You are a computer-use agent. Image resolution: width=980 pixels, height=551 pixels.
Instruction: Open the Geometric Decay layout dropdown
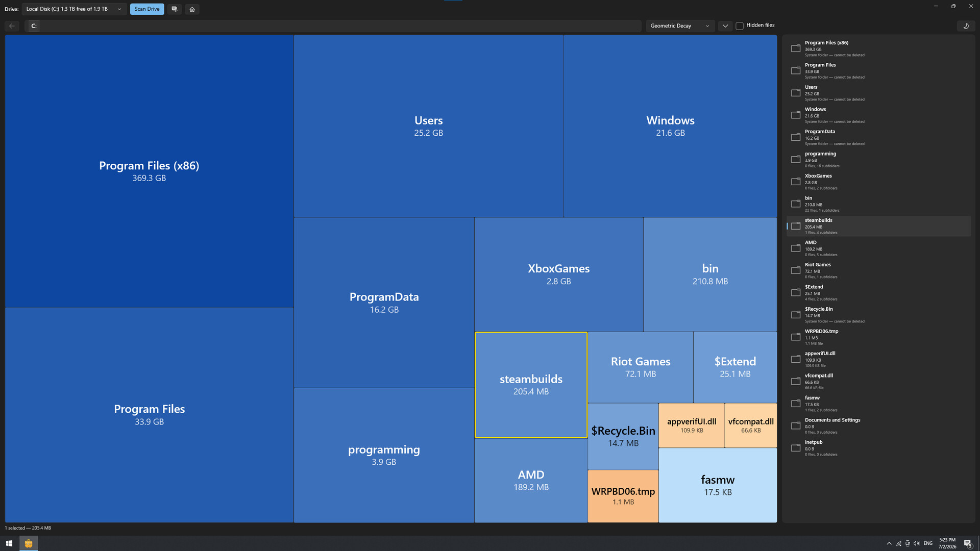tap(680, 26)
